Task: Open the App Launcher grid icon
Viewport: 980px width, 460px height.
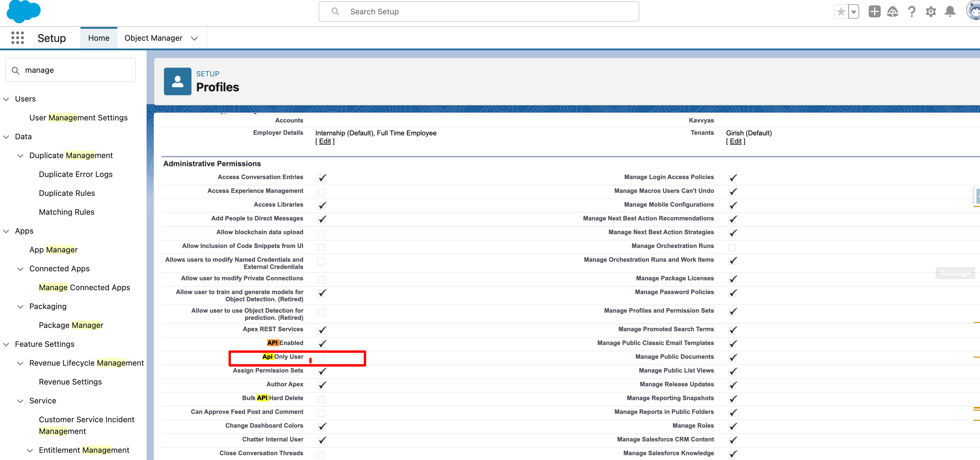Action: pyautogui.click(x=17, y=38)
